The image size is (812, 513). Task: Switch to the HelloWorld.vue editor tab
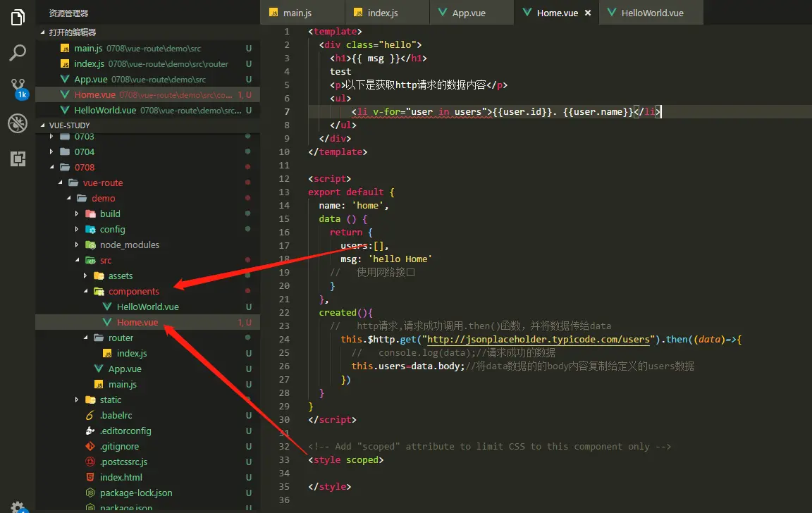pos(651,13)
